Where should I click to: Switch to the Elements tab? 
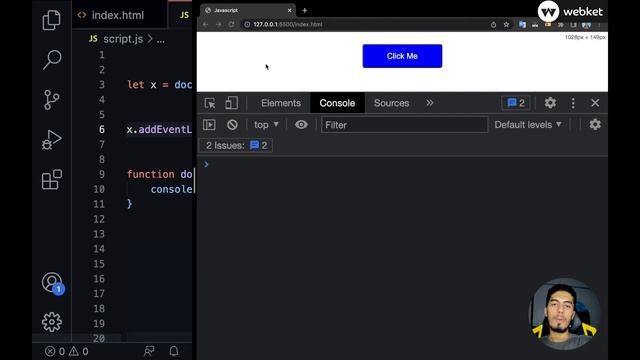pos(281,103)
